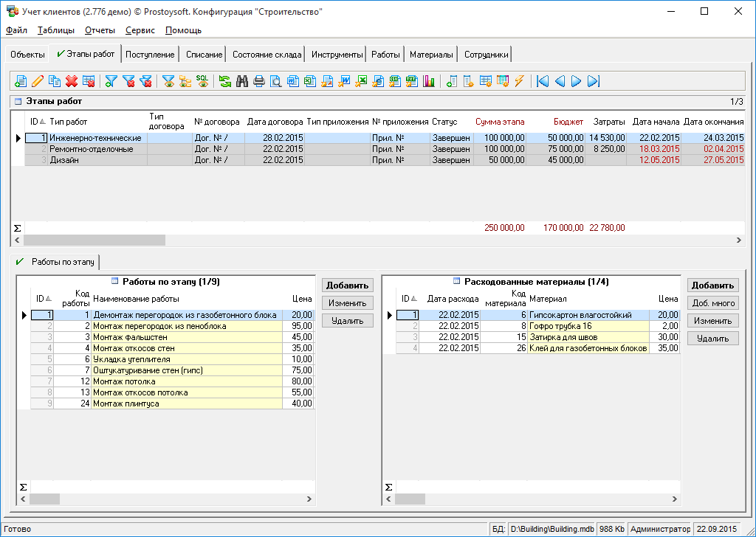This screenshot has width=756, height=537.
Task: Export table to CSV icon
Action: tap(395, 81)
